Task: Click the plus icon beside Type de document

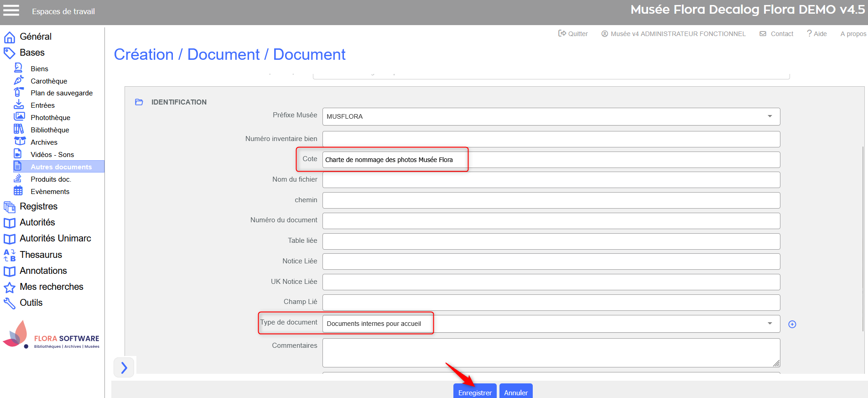Action: click(x=792, y=324)
